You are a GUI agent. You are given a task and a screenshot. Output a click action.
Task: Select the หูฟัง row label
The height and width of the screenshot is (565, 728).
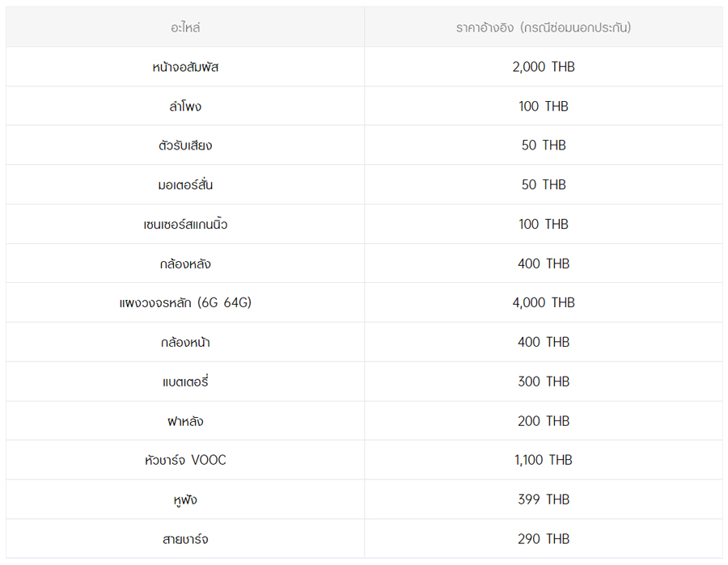(x=185, y=500)
